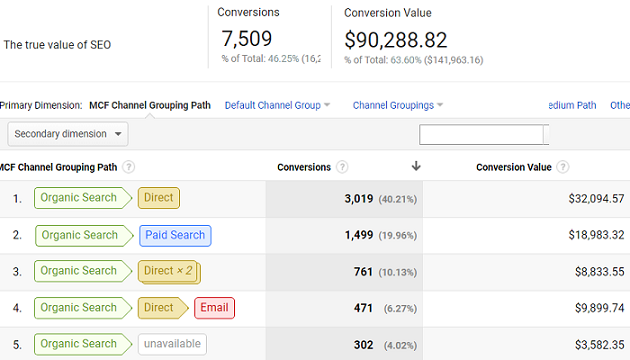630x360 pixels.
Task: Sort by the Conversion Value column header
Action: coord(513,167)
